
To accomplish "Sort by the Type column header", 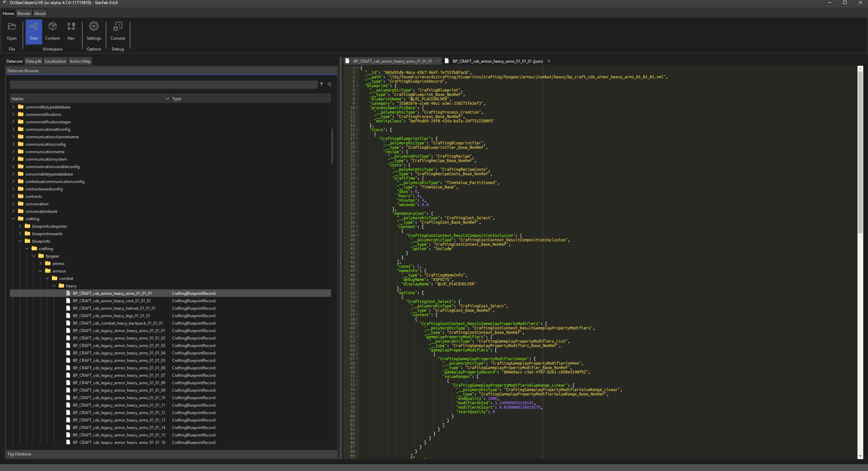I will pyautogui.click(x=251, y=99).
